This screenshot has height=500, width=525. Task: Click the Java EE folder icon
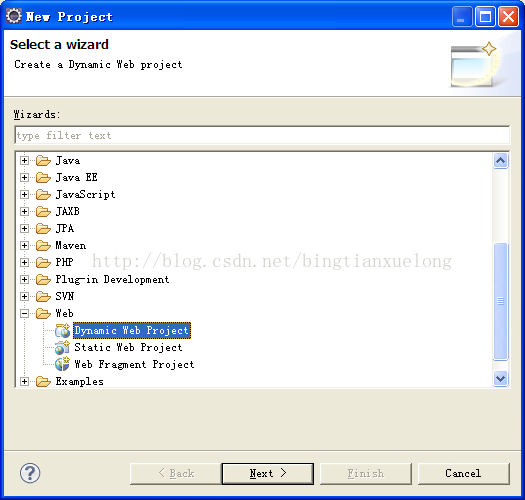(x=43, y=177)
